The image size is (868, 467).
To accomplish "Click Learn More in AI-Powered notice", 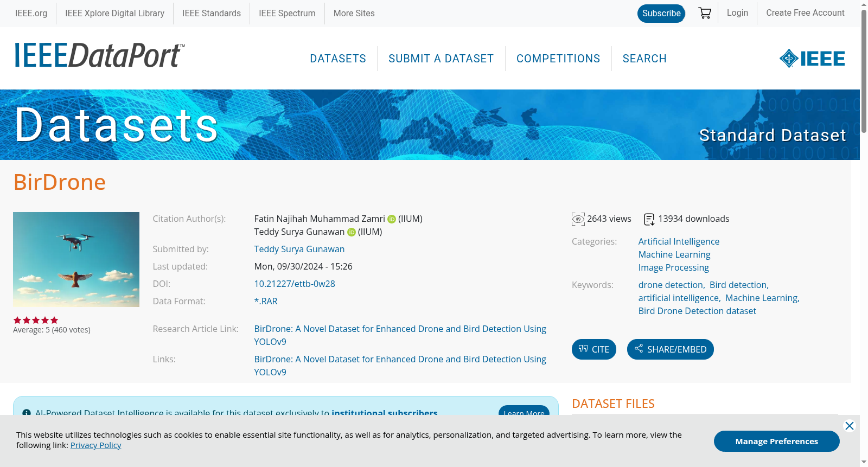I will (x=524, y=412).
